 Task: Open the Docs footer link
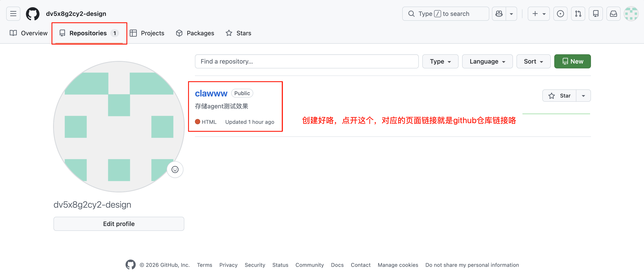(x=337, y=265)
